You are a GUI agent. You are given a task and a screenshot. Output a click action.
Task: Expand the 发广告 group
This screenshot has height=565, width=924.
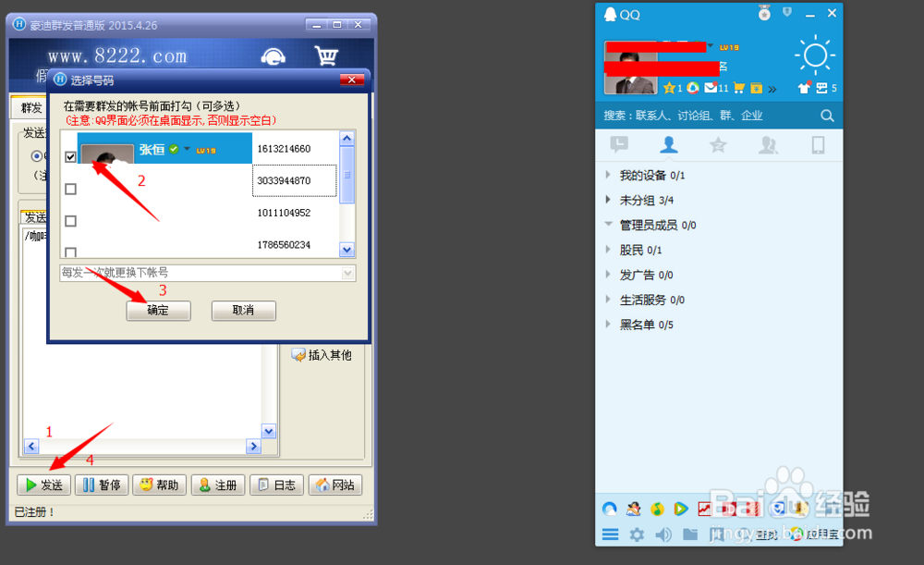(x=608, y=275)
